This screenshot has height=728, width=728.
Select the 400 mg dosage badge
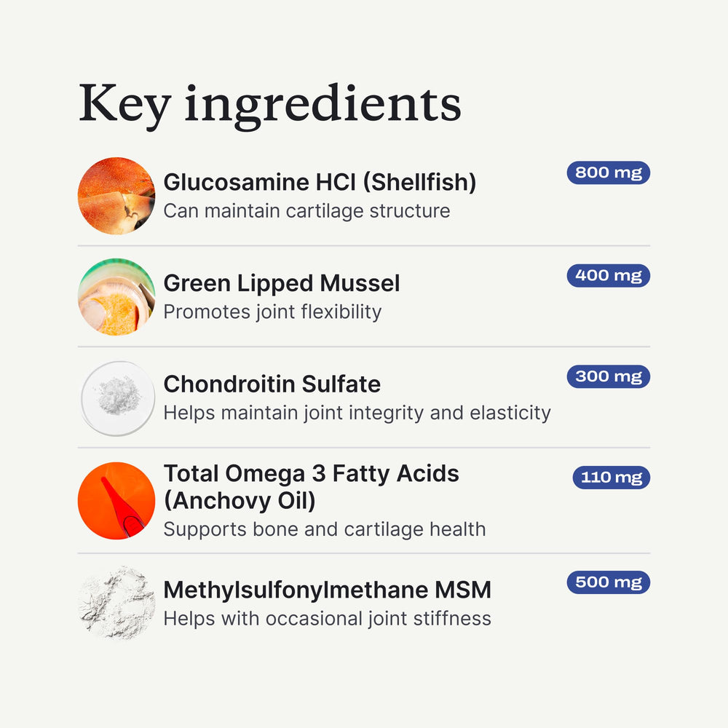608,276
